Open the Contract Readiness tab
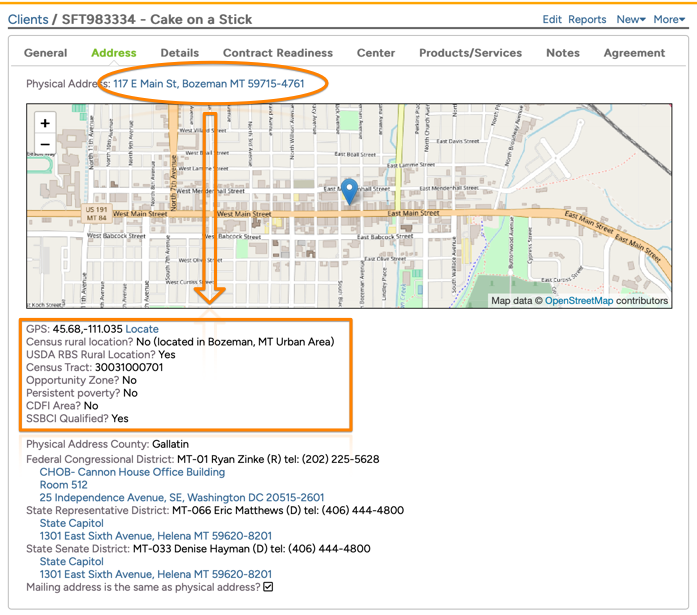This screenshot has width=697, height=615. point(278,53)
